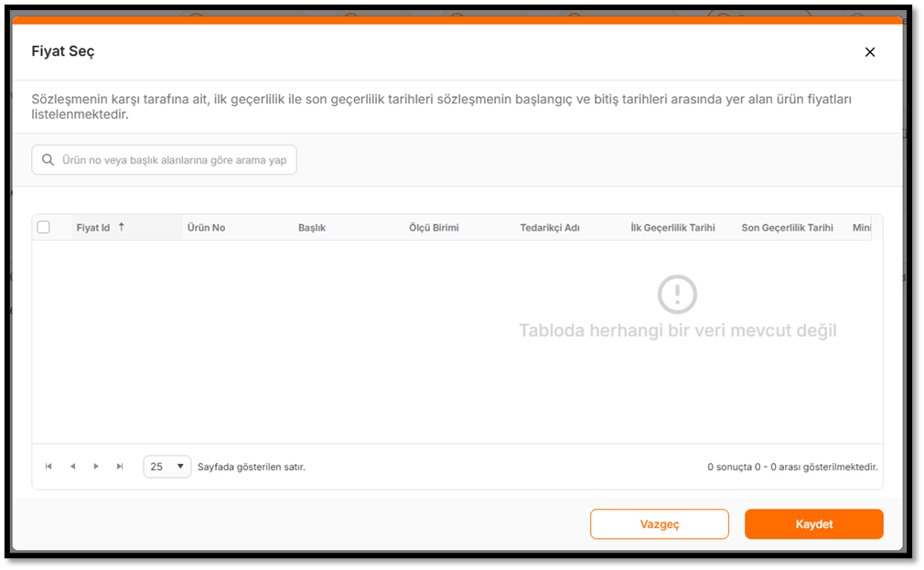Go to next page arrow

[x=96, y=467]
